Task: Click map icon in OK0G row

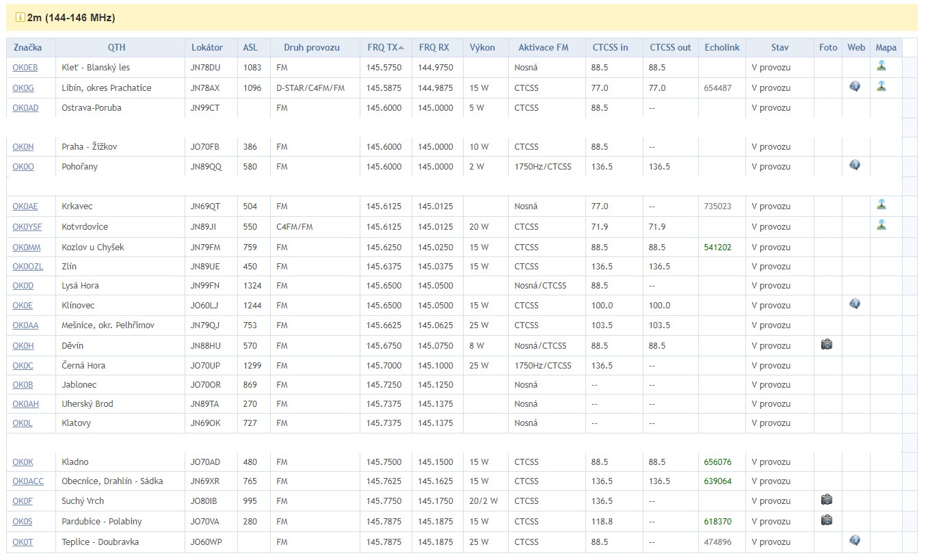Action: point(881,87)
